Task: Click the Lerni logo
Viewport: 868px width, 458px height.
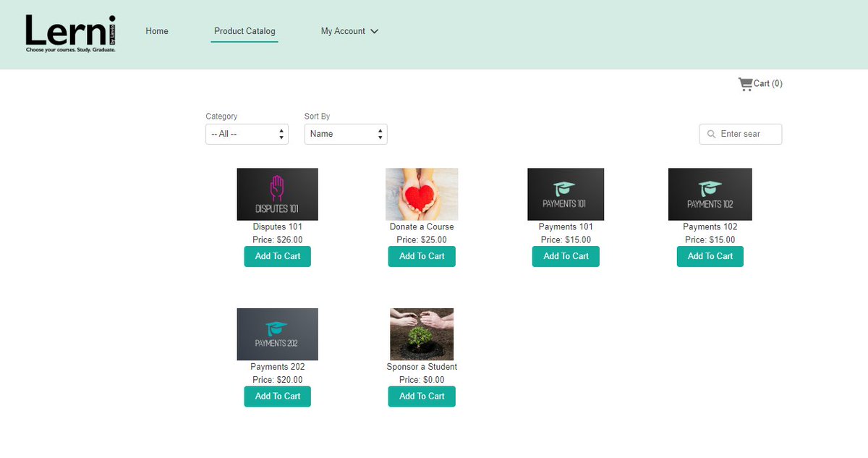Action: [x=69, y=33]
